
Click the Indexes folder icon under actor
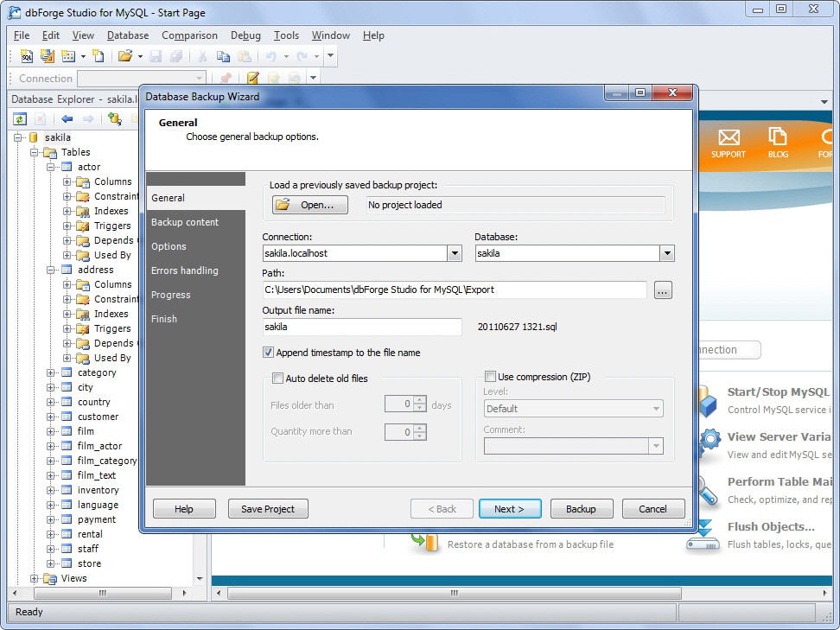pyautogui.click(x=82, y=211)
